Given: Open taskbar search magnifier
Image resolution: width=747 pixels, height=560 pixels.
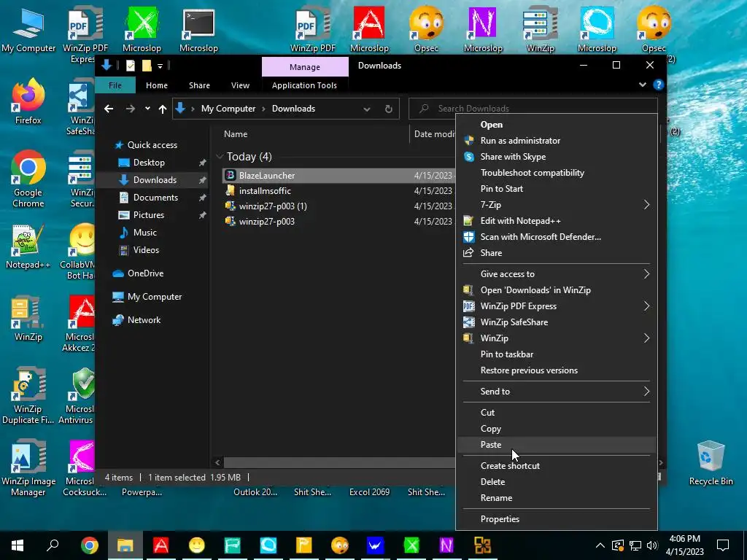Looking at the screenshot, I should click(x=53, y=545).
